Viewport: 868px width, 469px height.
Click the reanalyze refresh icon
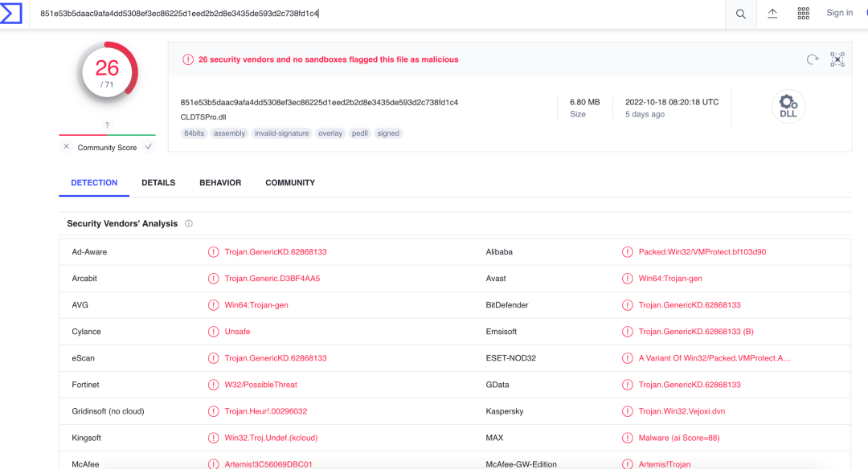pos(812,59)
